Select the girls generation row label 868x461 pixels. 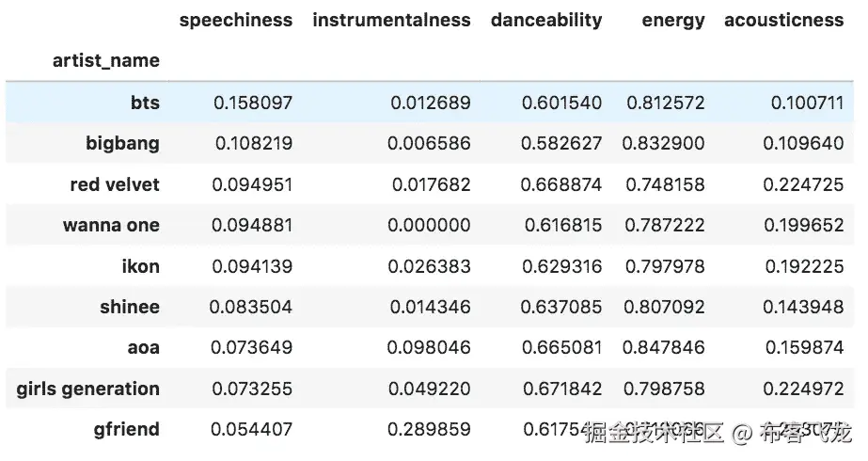coord(87,389)
